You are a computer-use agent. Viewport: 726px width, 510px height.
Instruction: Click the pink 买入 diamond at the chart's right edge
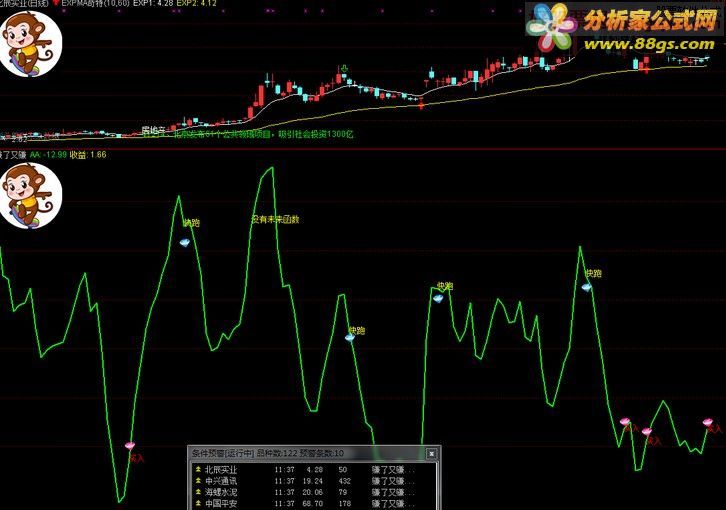click(707, 422)
